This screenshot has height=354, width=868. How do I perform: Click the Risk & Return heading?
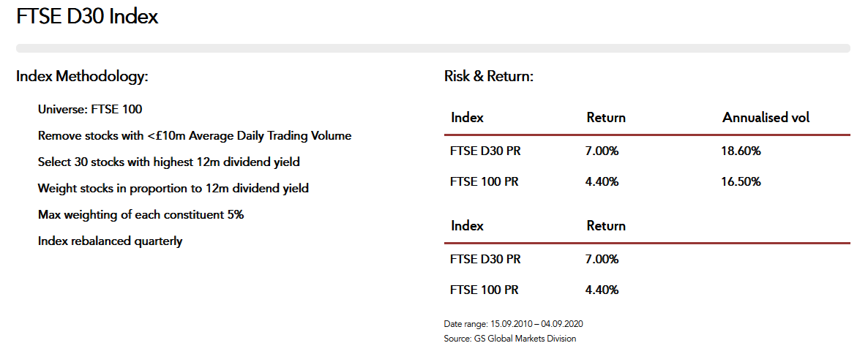(x=489, y=76)
